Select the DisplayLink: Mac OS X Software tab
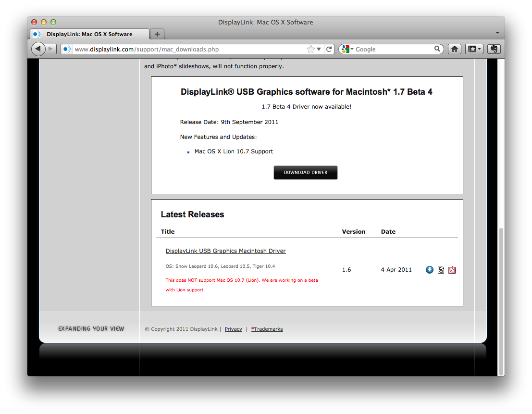The width and height of the screenshot is (532, 414). (x=89, y=34)
